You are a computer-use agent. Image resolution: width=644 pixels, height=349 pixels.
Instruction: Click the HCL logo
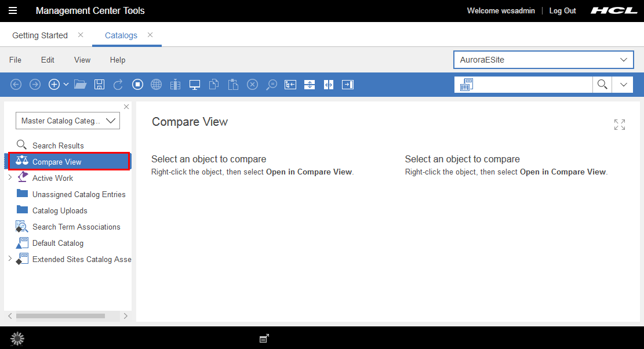click(614, 10)
